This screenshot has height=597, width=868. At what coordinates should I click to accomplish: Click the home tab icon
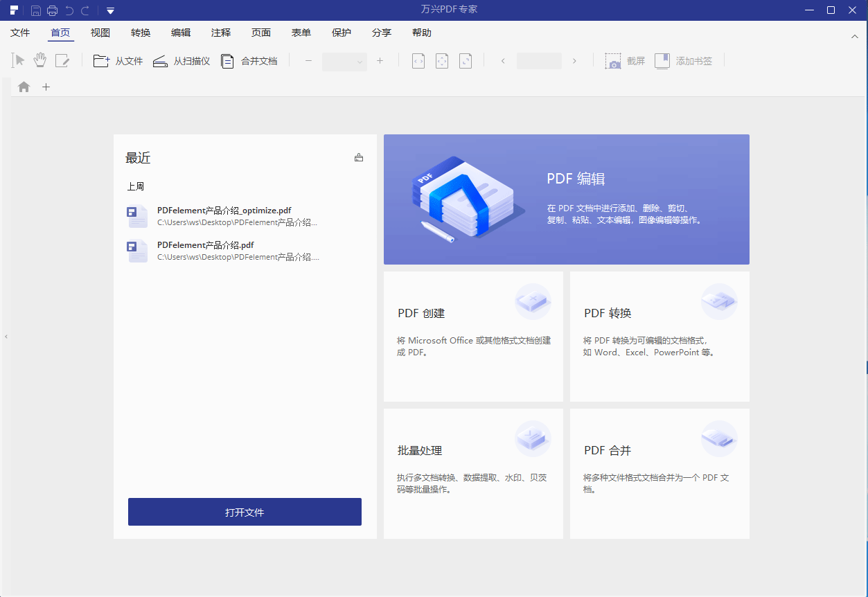(x=24, y=87)
